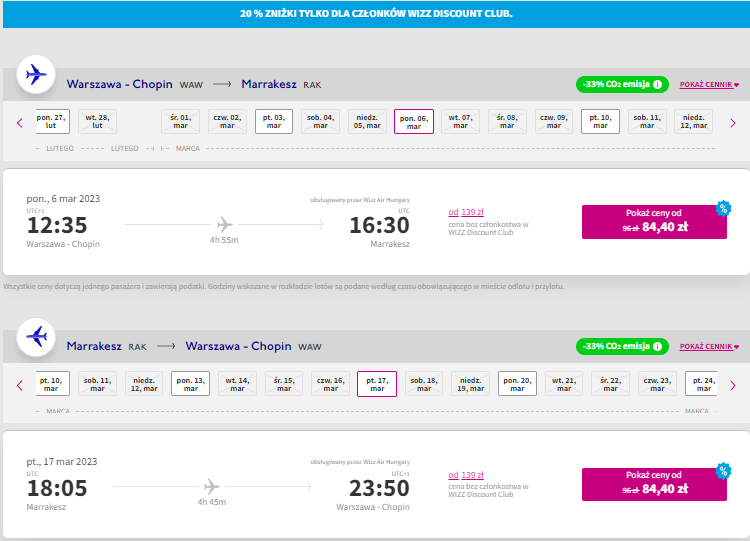Click the Wizz Discount Club blue banner

pyautogui.click(x=376, y=14)
